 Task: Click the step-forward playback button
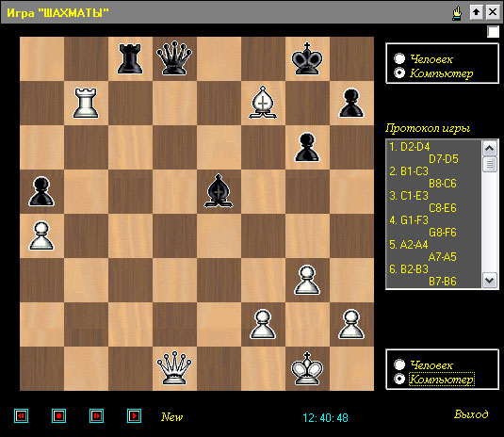point(96,415)
